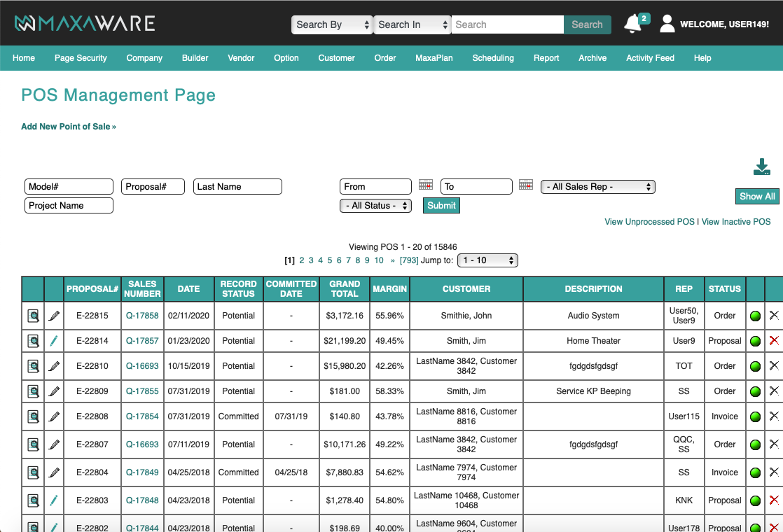Red delete X for proposal E-22803
This screenshot has height=532, width=783.
[774, 500]
